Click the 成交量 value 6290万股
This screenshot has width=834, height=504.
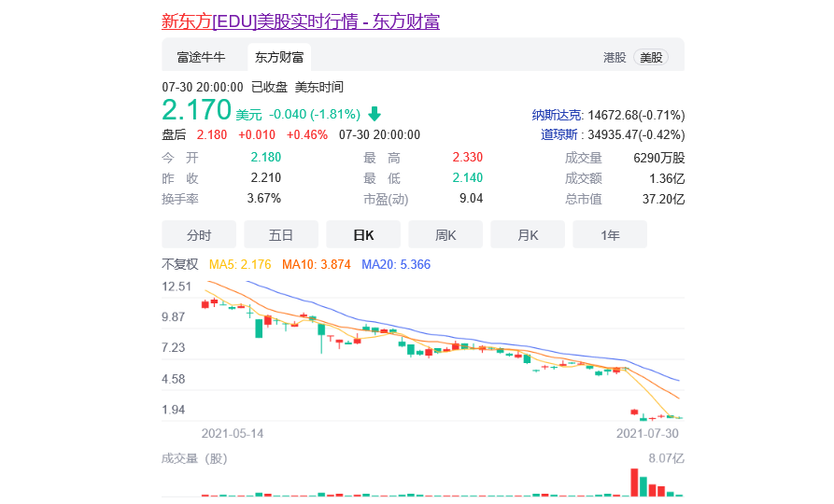pyautogui.click(x=659, y=158)
